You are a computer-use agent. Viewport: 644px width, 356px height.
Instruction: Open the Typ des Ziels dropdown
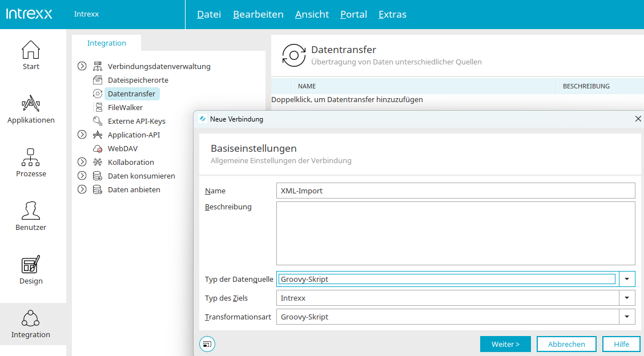point(627,298)
